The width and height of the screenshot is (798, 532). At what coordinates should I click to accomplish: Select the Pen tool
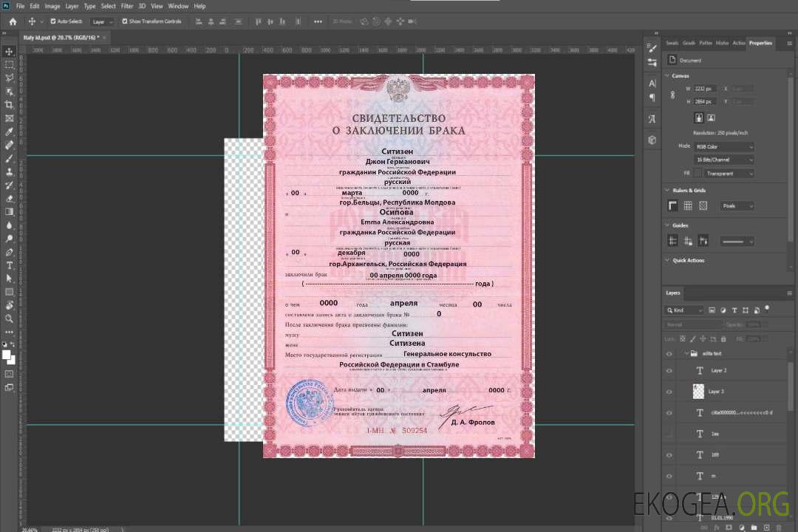click(9, 252)
